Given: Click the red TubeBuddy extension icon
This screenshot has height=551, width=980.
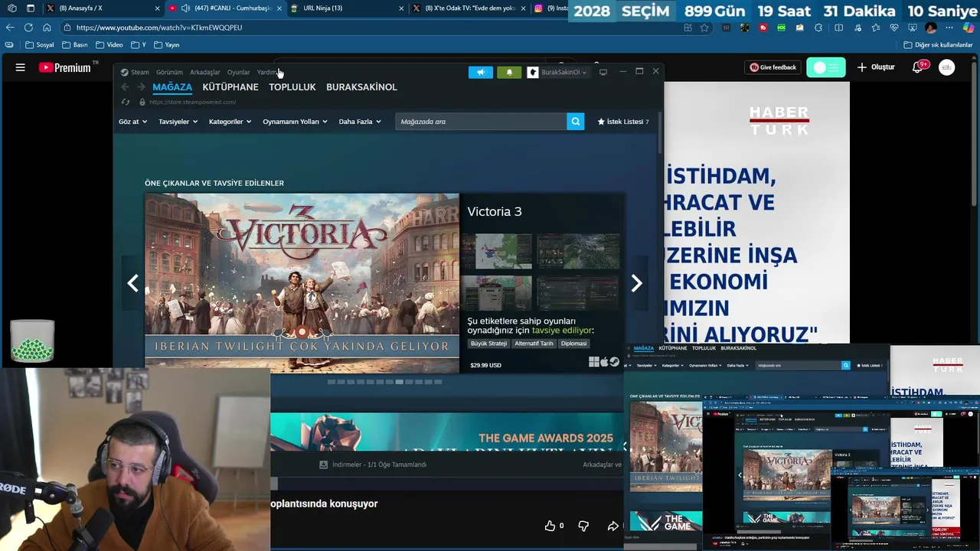Looking at the screenshot, I should point(763,28).
